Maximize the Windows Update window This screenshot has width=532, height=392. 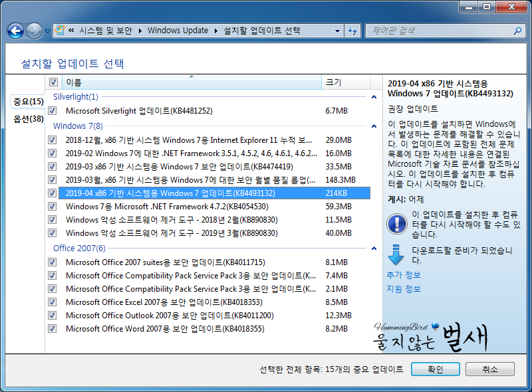pos(487,7)
